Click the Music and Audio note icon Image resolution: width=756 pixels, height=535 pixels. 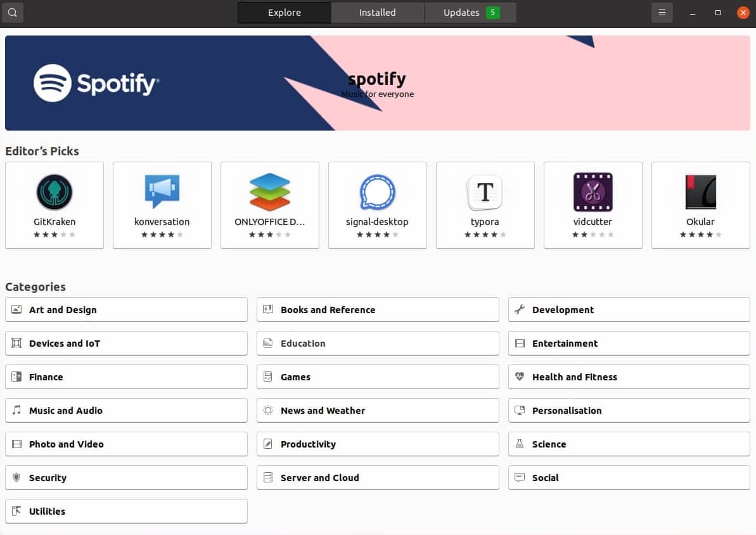click(x=16, y=410)
